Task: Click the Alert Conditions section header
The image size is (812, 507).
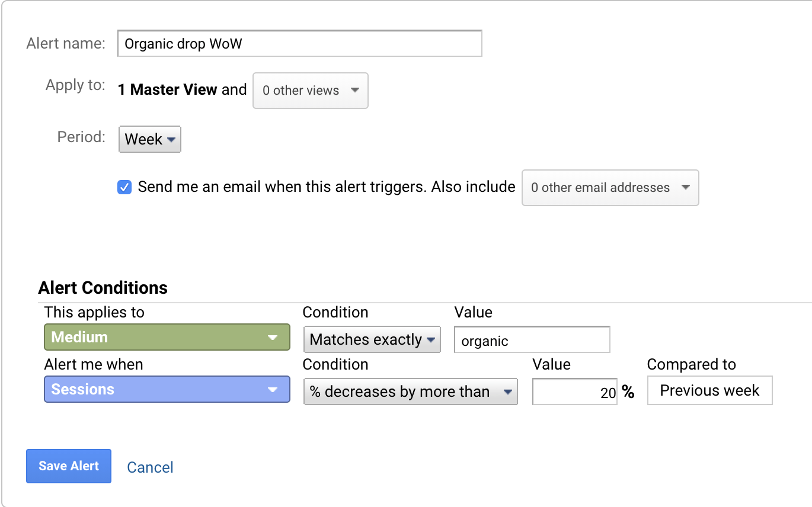Action: tap(103, 288)
